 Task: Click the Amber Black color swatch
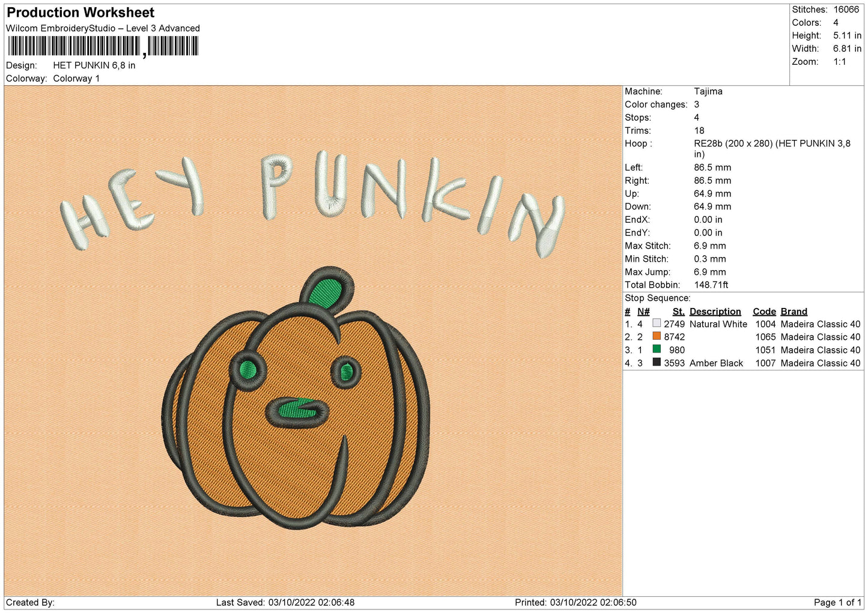pos(657,362)
